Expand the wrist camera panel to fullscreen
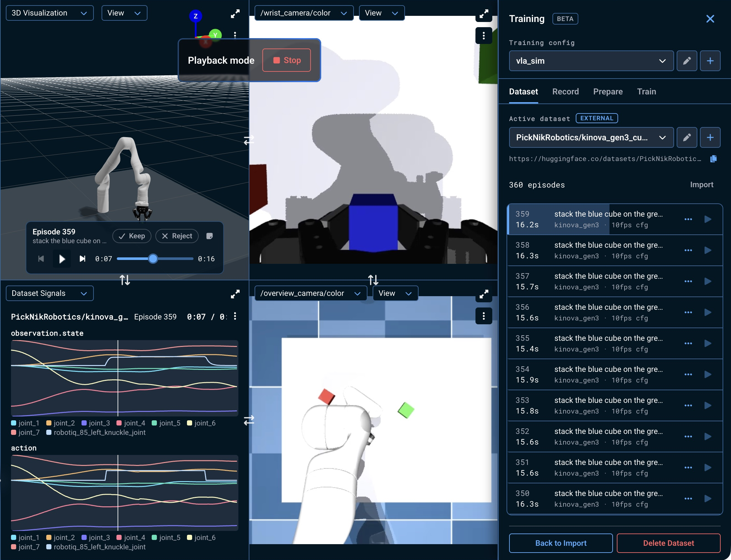731x560 pixels. 484,14
